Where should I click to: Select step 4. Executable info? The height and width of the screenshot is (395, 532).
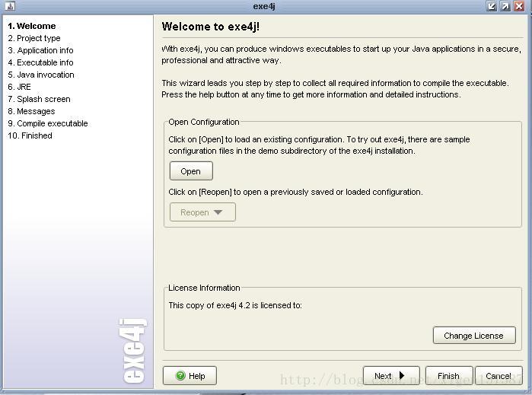pos(40,62)
